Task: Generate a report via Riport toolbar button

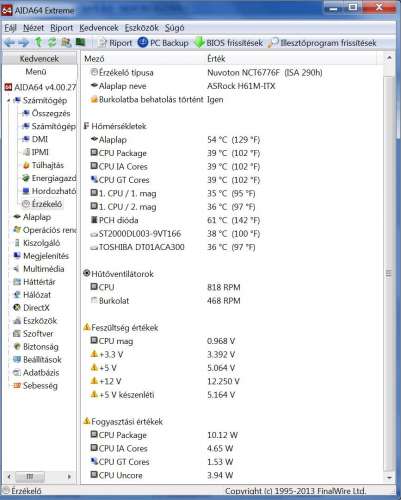Action: pos(115,43)
